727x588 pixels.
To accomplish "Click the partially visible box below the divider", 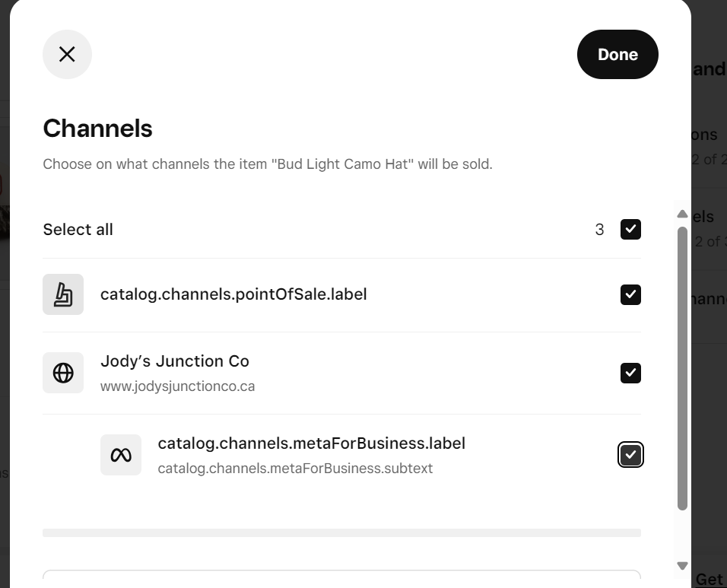I will pos(341,579).
